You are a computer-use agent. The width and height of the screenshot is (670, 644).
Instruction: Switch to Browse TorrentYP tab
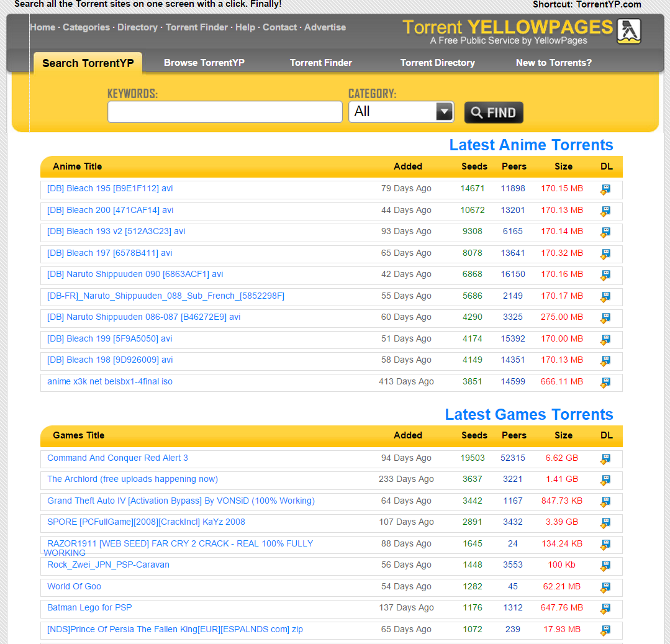point(204,63)
